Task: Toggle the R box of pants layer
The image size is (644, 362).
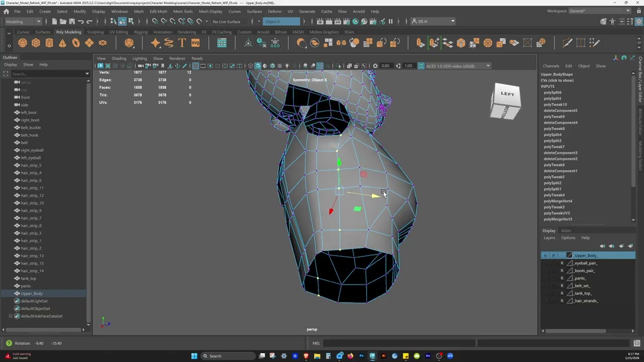Action: pos(562,278)
